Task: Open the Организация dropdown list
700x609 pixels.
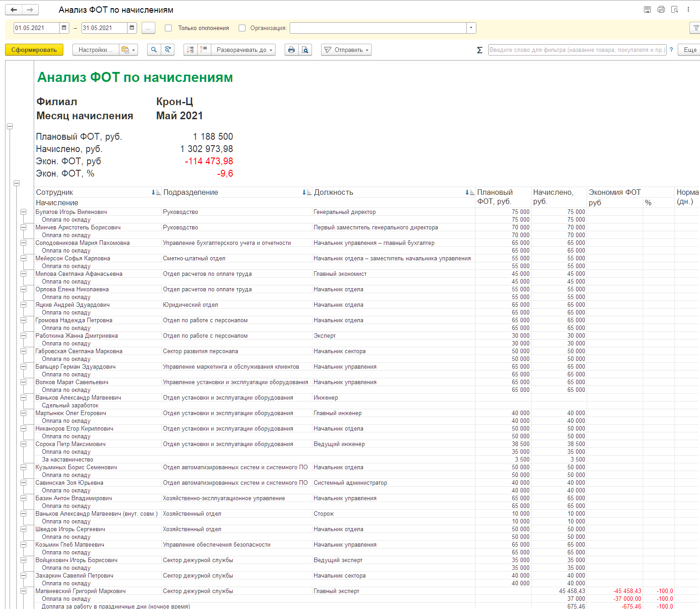Action: pyautogui.click(x=471, y=28)
